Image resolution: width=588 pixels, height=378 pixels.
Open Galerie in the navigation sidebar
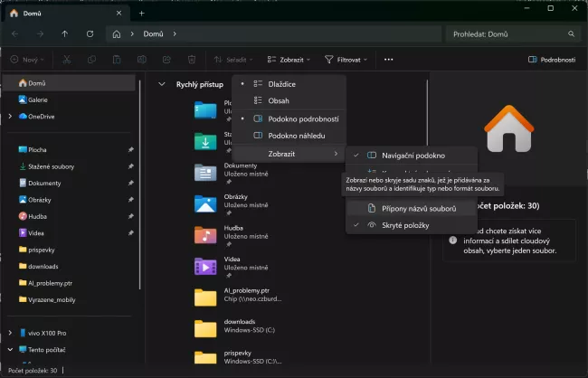pyautogui.click(x=37, y=99)
